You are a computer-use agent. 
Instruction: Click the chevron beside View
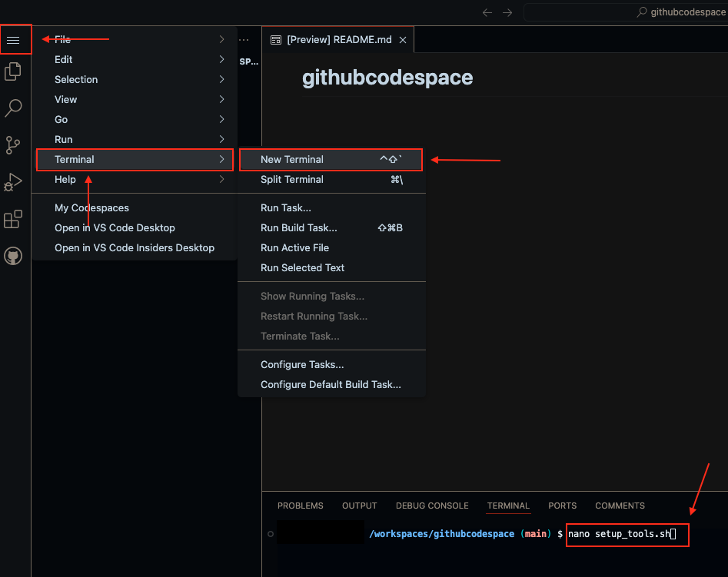tap(222, 99)
